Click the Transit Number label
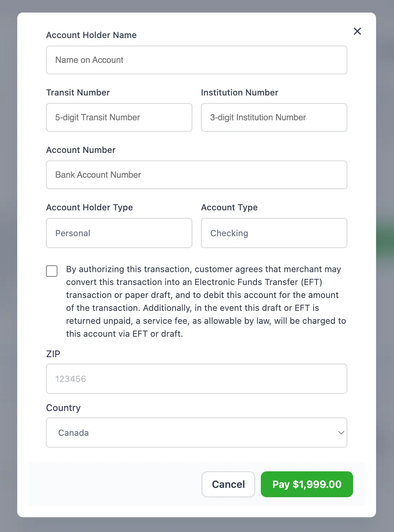Viewport: 394px width, 532px height. pos(78,92)
